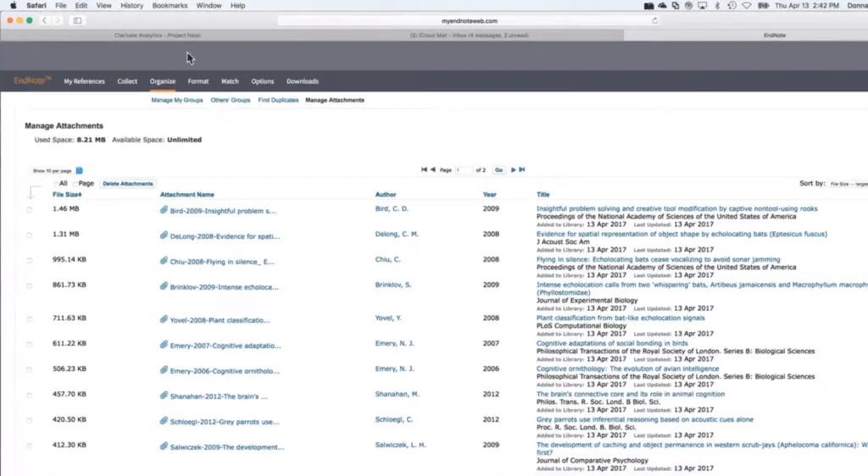The image size is (868, 476).
Task: Click the page number input field
Action: pyautogui.click(x=464, y=170)
